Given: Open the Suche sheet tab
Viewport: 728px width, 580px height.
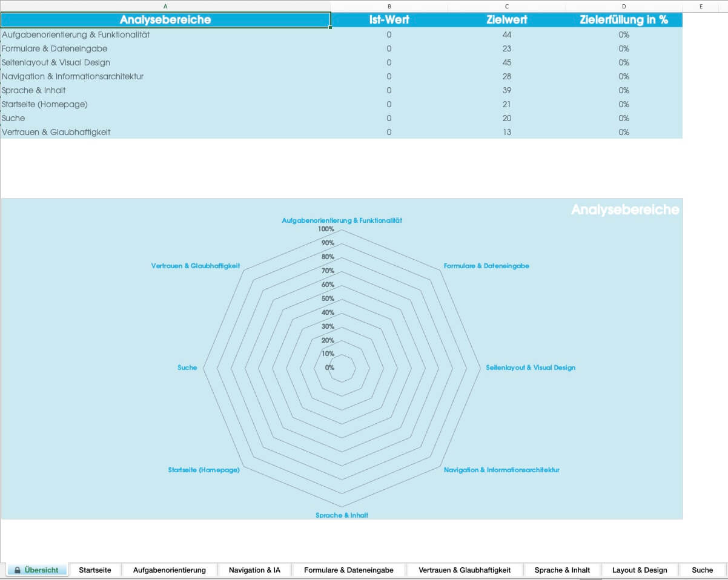Looking at the screenshot, I should (x=703, y=570).
